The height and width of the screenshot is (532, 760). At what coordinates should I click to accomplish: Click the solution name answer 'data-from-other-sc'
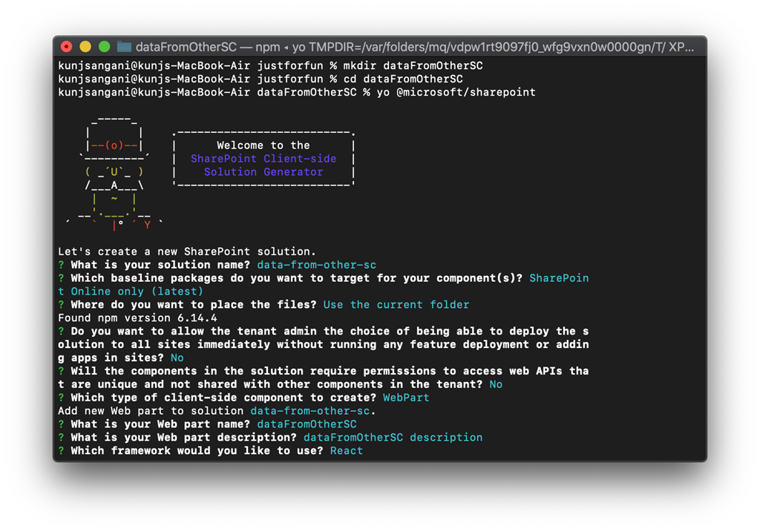(317, 265)
